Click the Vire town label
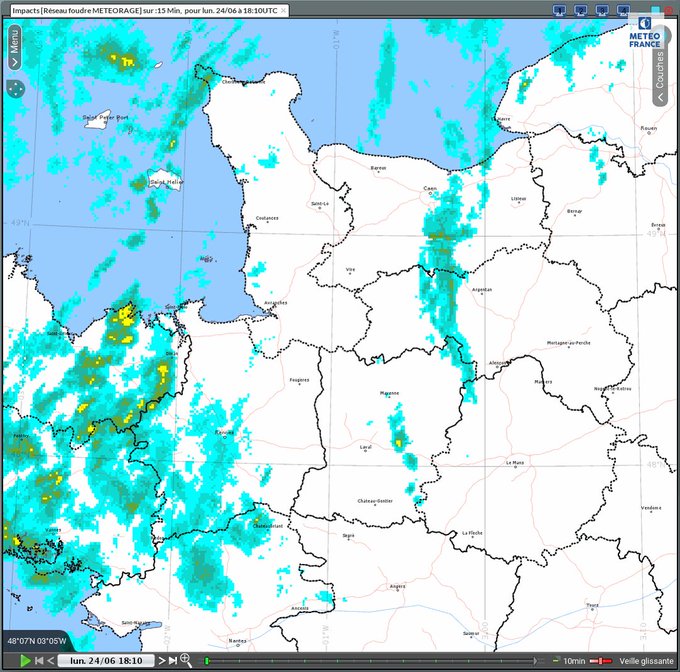This screenshot has width=680, height=672. (x=350, y=269)
